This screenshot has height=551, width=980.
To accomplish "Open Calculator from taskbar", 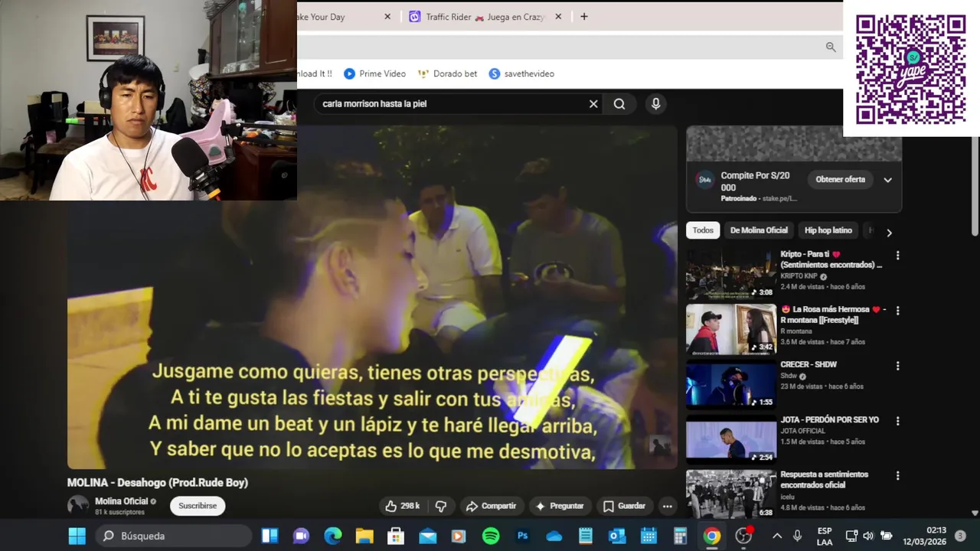I will point(680,536).
